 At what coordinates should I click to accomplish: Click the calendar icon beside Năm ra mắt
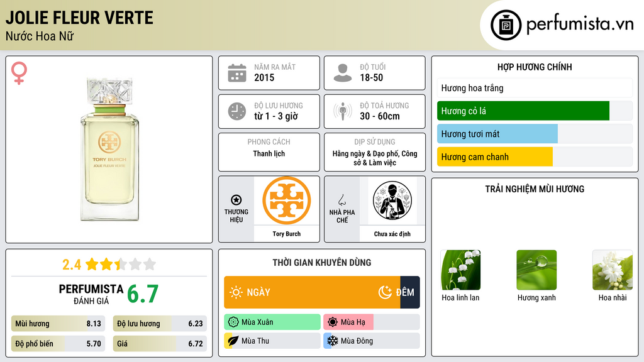coord(237,73)
